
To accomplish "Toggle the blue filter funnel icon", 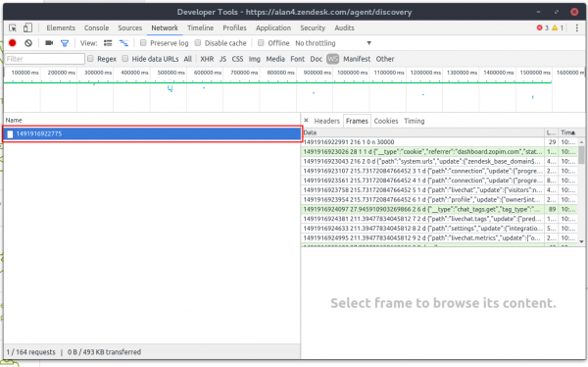I will 65,43.
